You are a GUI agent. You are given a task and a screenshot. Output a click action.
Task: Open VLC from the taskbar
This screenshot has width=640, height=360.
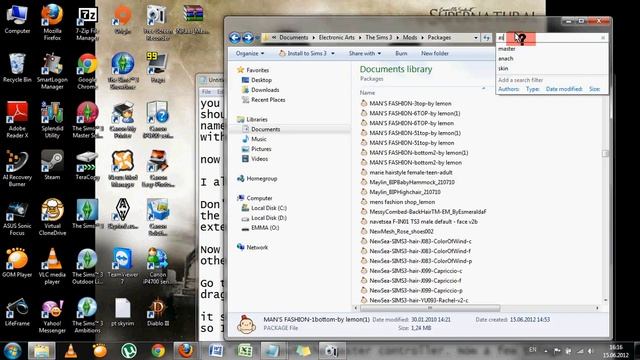point(71,351)
